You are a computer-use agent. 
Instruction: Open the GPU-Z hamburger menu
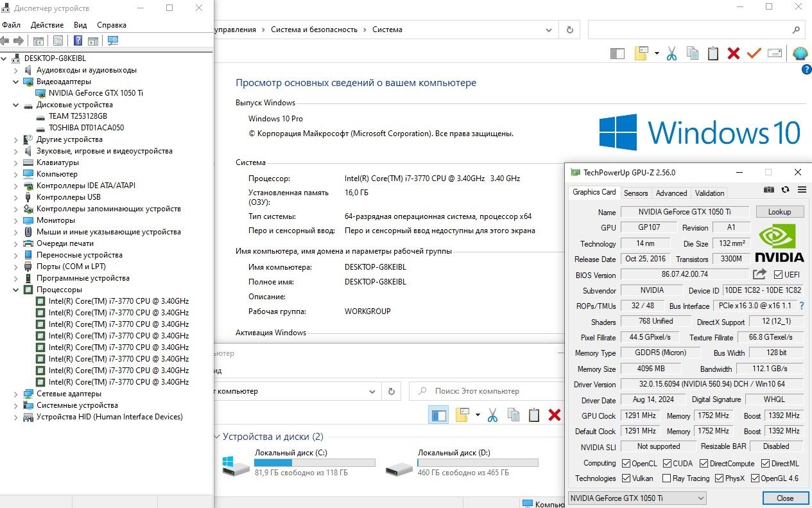[x=802, y=189]
